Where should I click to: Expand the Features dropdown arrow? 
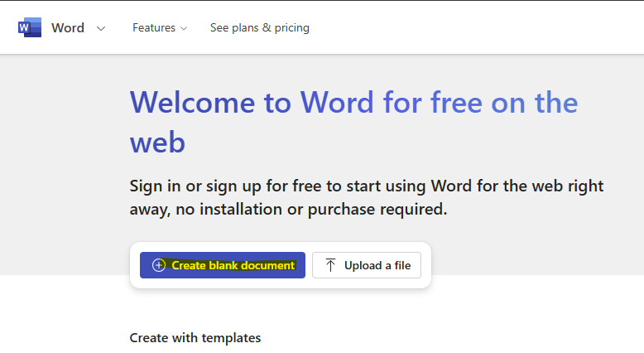point(184,28)
